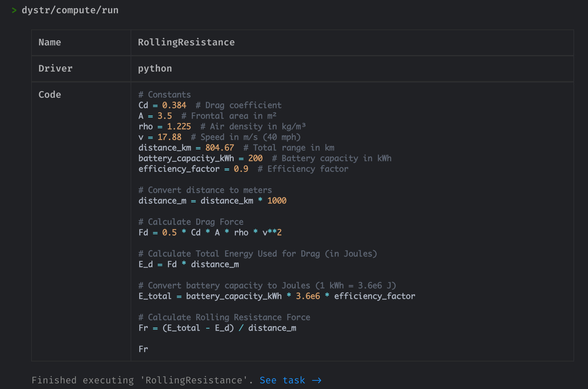588x389 pixels.
Task: Click the 'E_d = Fd * distance_m' line
Action: (x=189, y=264)
